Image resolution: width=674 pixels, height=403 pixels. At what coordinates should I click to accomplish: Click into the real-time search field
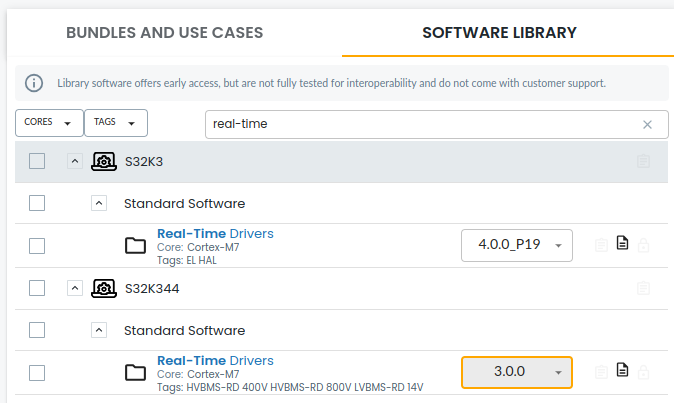pos(420,124)
